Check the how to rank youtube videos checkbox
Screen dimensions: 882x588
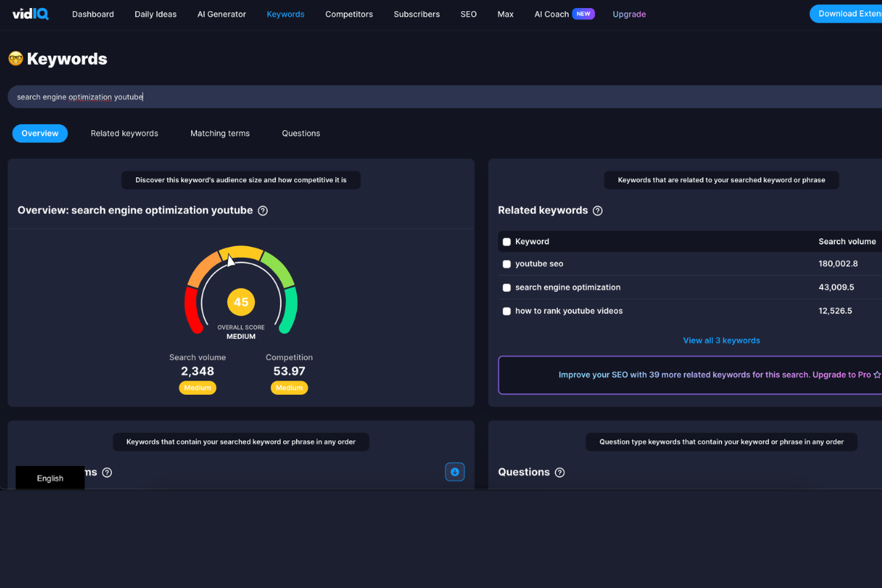coord(506,311)
